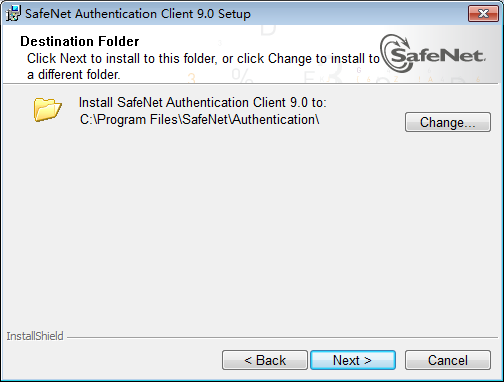Go to the previous step with < Back
The image size is (504, 382).
pyautogui.click(x=265, y=360)
